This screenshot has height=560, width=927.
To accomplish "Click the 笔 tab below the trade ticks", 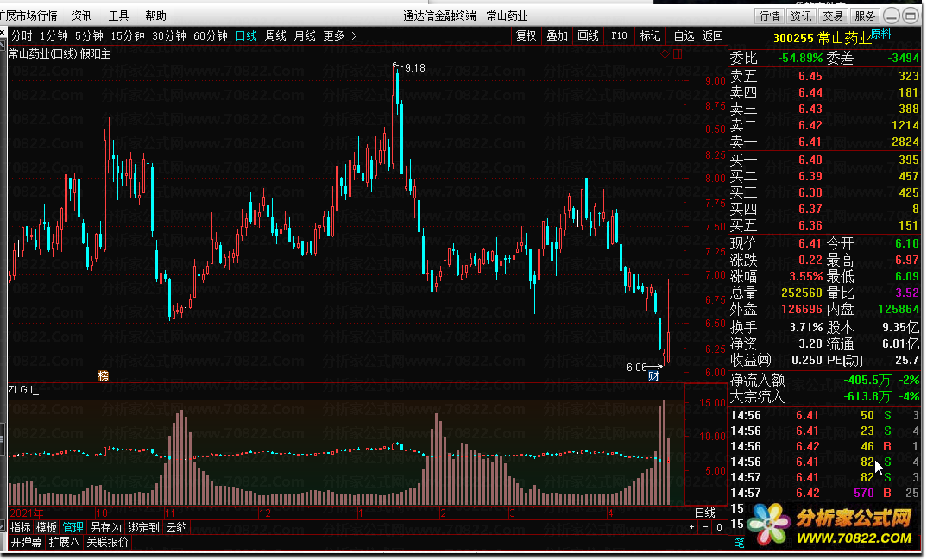I will tap(739, 542).
